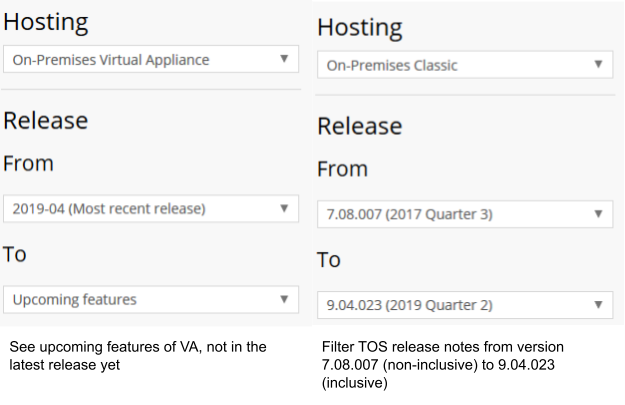625x405 pixels.
Task: Click the right panel Release heading
Action: pyautogui.click(x=360, y=126)
